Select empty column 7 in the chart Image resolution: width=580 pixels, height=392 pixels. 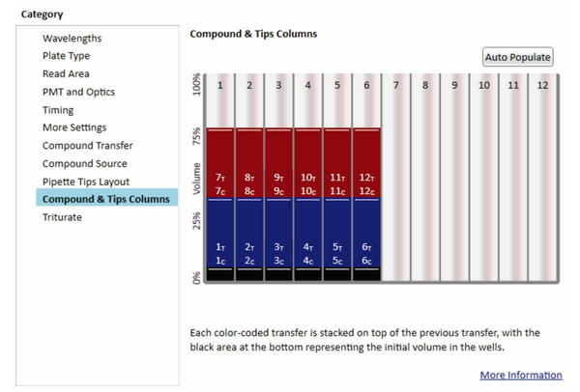pyautogui.click(x=395, y=178)
